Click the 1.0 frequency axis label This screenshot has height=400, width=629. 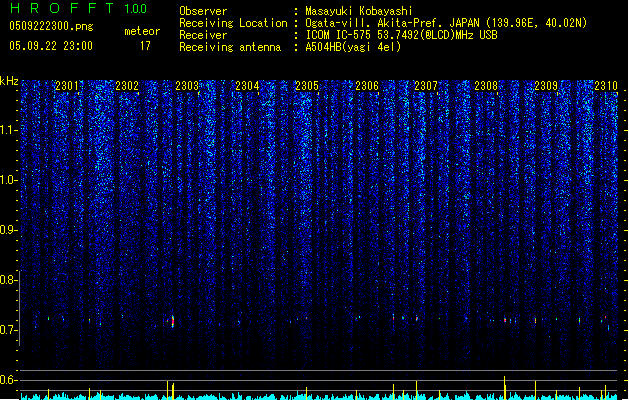[8, 180]
